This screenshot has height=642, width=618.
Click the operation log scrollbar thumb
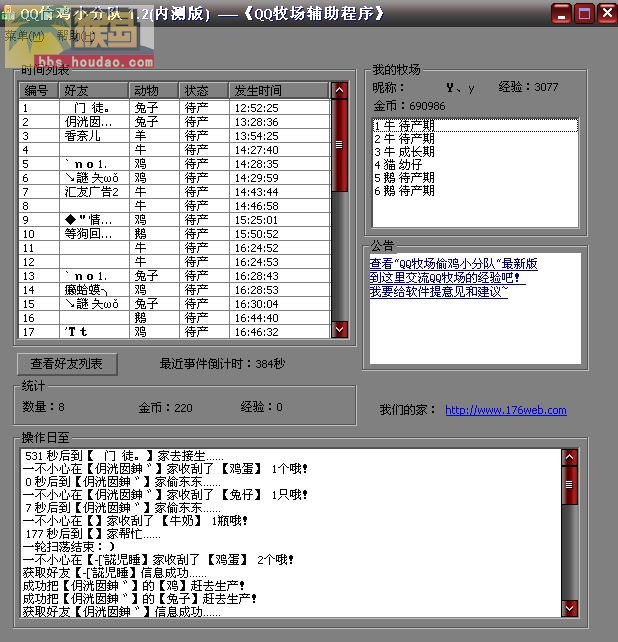[x=569, y=485]
